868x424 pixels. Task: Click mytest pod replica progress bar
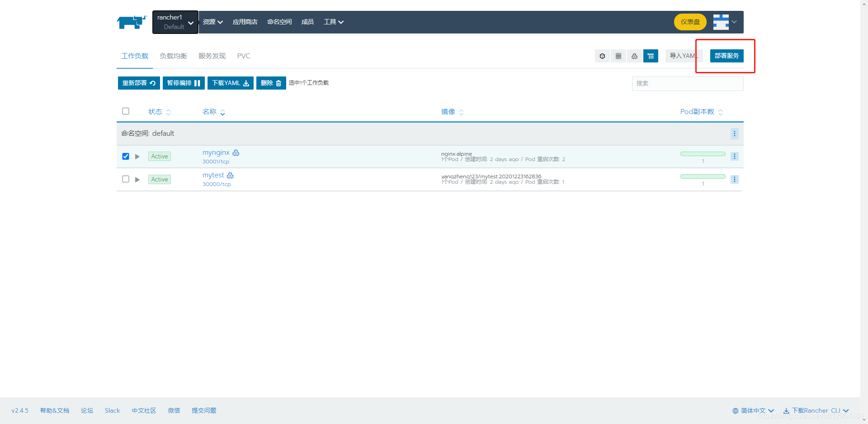tap(703, 176)
